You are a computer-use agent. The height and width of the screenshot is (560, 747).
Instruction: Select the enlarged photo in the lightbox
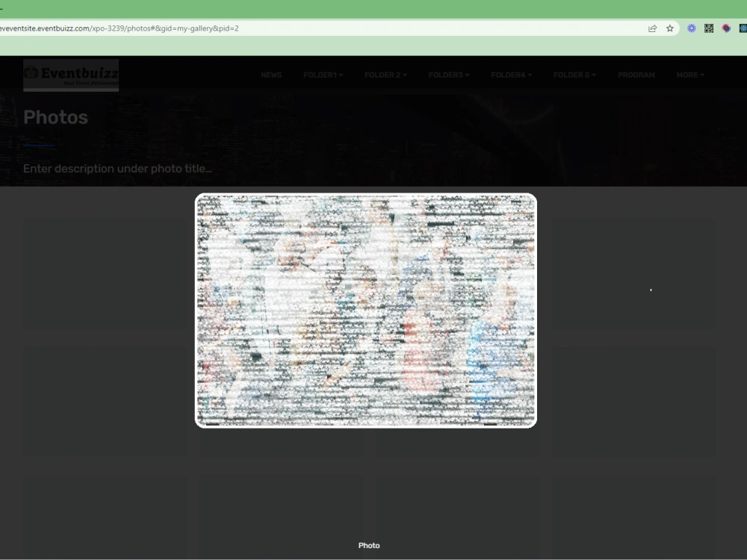click(x=365, y=309)
